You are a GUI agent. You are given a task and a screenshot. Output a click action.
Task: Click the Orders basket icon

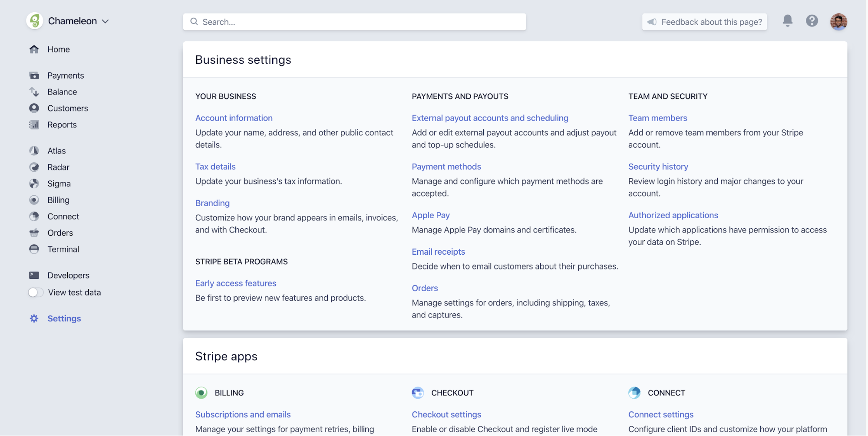click(x=34, y=233)
